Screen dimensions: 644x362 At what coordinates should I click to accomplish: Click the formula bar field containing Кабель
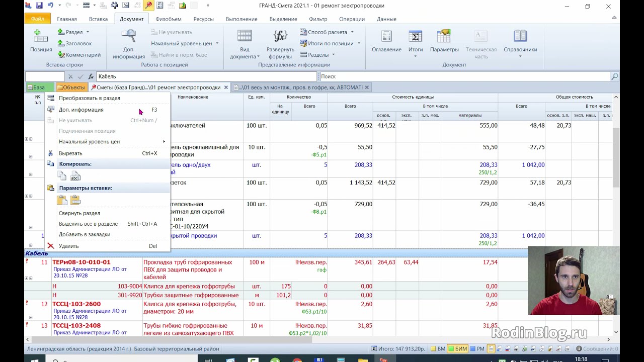pos(206,76)
